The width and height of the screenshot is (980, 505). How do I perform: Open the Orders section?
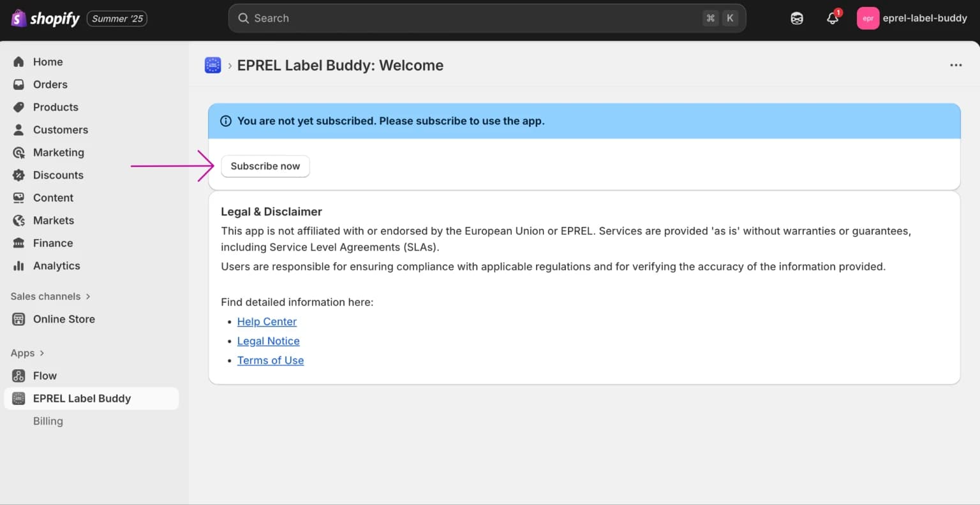coord(50,84)
